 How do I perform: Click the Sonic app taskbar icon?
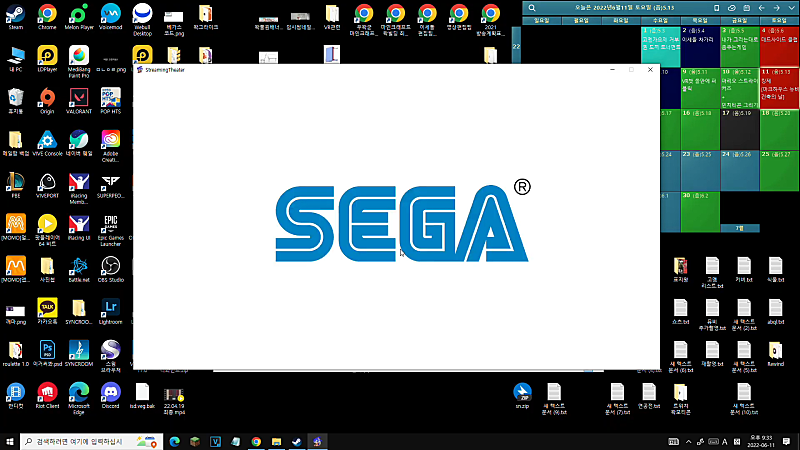coord(317,442)
